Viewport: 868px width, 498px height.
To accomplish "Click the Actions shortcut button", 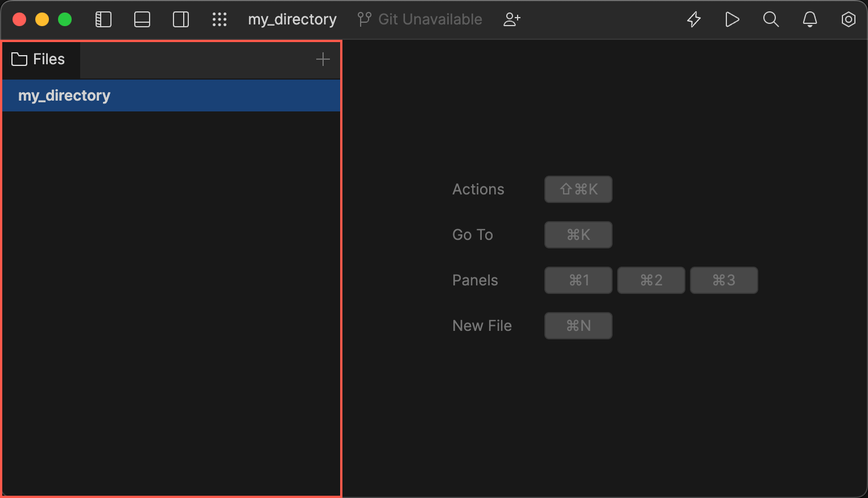I will [578, 189].
